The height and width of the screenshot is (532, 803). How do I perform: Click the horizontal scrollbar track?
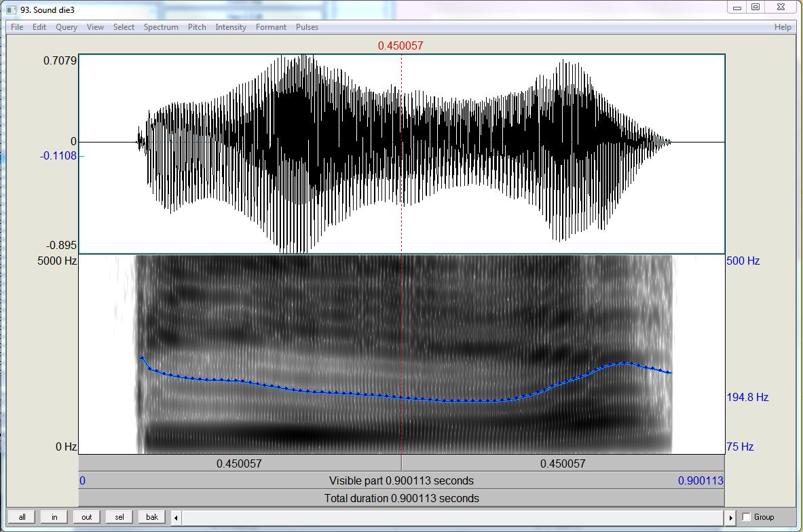(453, 518)
